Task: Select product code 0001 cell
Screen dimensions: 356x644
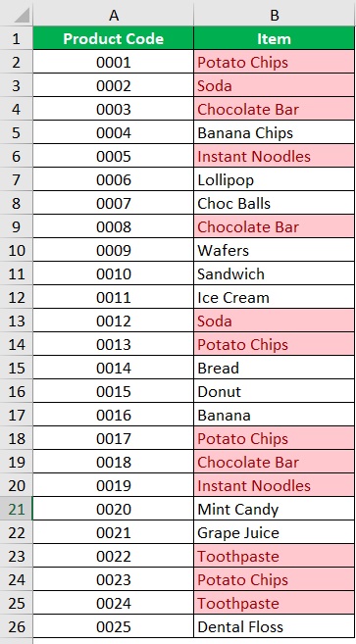Action: (114, 62)
